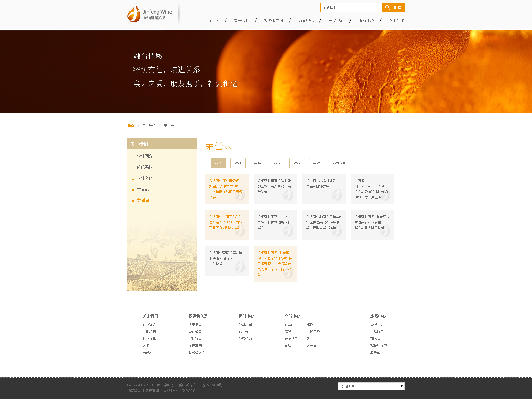Open the 第九届上海市和谐商业企业 award card
The height and width of the screenshot is (399, 532).
point(227,261)
